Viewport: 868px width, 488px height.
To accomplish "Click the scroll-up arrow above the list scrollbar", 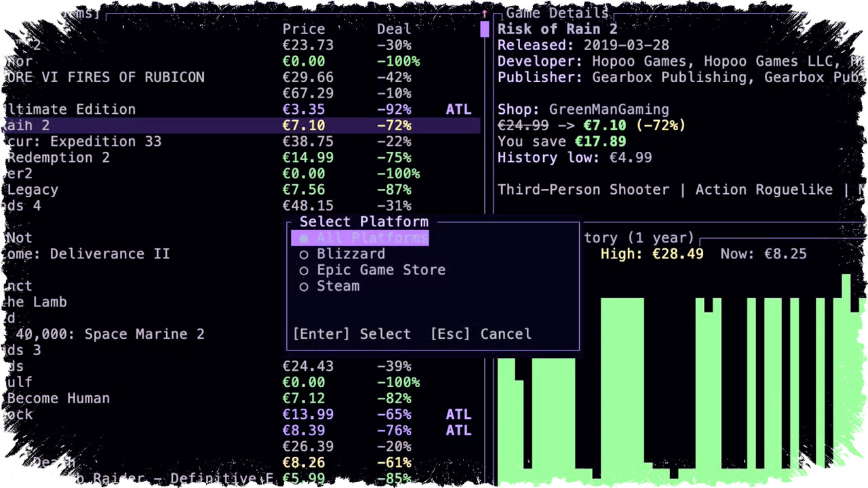I will (x=484, y=14).
